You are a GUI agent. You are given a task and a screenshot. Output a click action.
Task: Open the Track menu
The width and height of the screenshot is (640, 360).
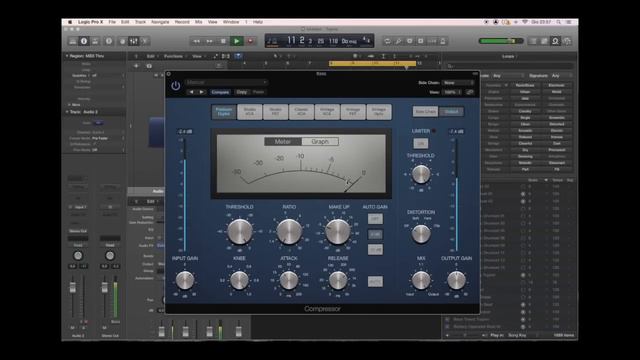(x=140, y=22)
